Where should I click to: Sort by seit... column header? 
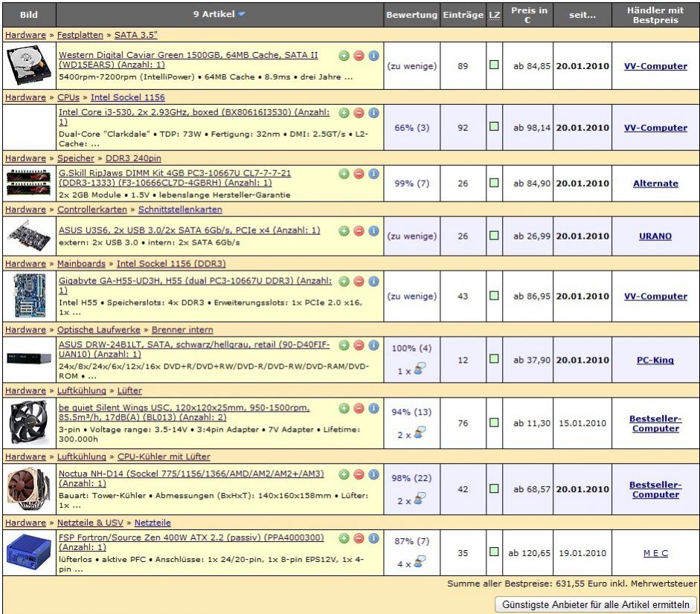coord(582,15)
